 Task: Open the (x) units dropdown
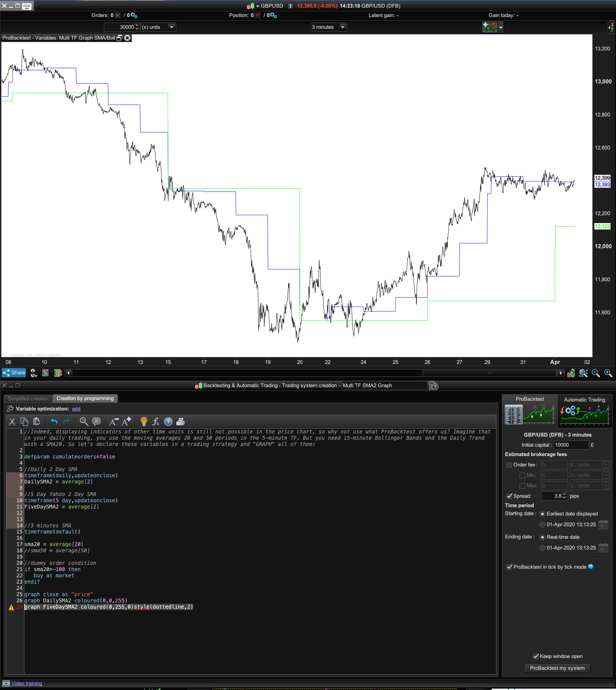[x=171, y=27]
